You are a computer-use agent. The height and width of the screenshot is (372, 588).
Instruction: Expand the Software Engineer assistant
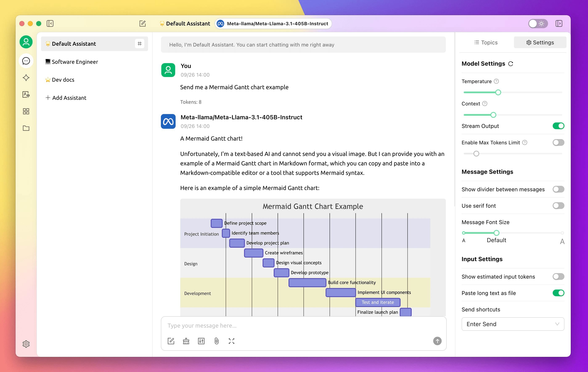(74, 61)
